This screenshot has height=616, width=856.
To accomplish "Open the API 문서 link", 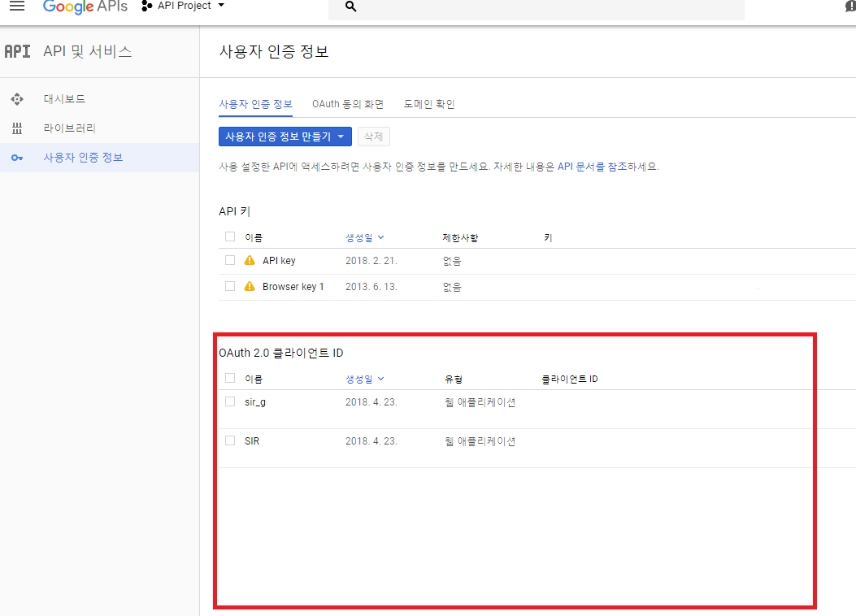I will click(580, 167).
